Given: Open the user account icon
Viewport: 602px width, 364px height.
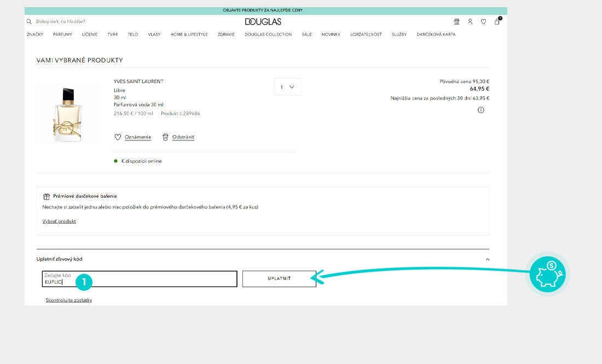Looking at the screenshot, I should 470,22.
